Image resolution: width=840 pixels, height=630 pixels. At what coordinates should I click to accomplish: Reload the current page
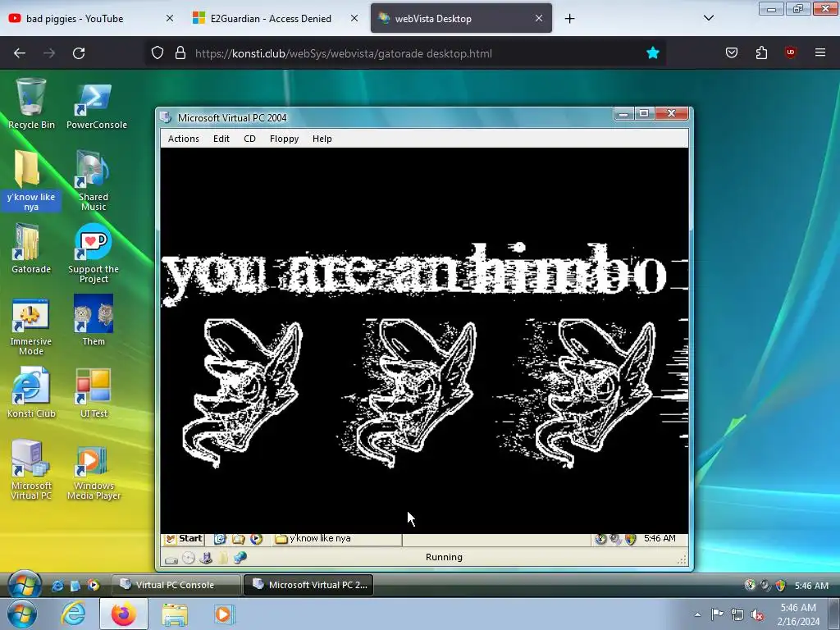[79, 53]
